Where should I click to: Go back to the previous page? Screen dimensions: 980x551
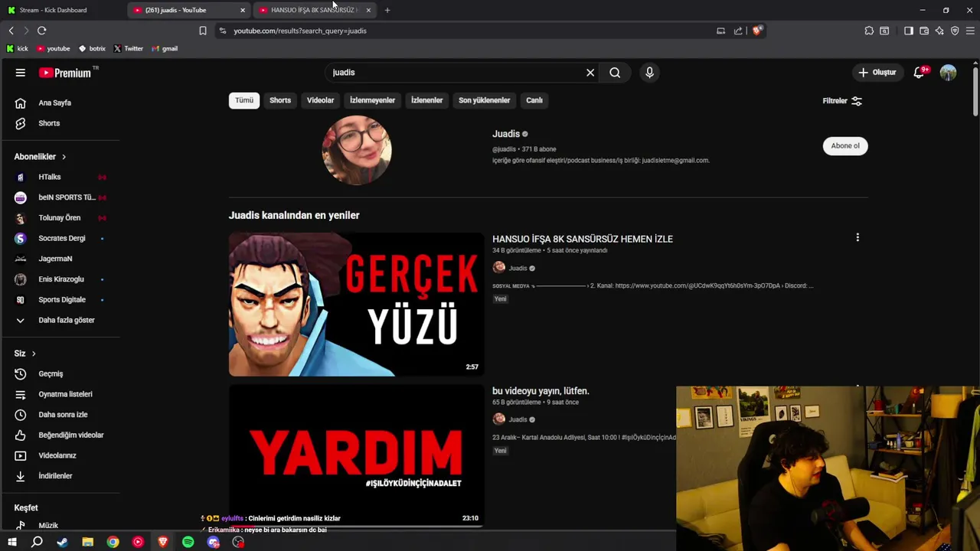pyautogui.click(x=11, y=31)
